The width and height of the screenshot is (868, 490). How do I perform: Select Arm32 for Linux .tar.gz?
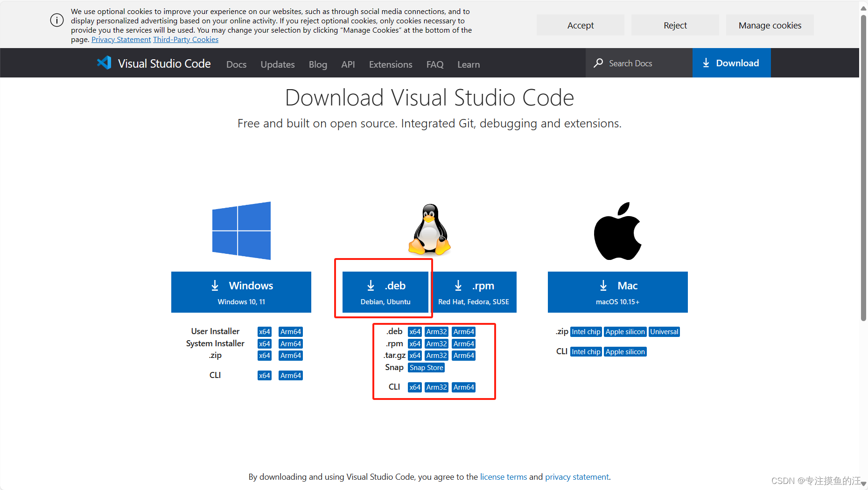pyautogui.click(x=437, y=356)
